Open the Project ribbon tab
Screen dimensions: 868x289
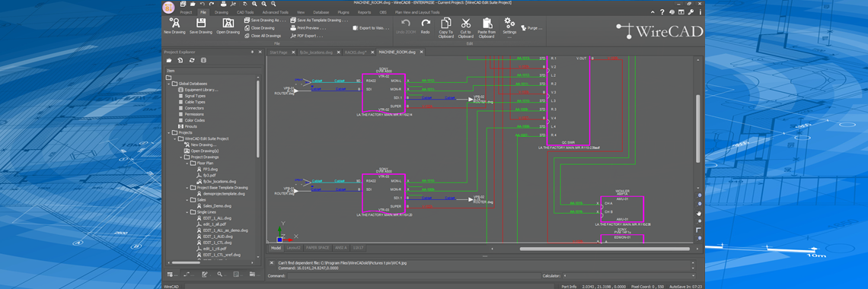click(x=186, y=11)
